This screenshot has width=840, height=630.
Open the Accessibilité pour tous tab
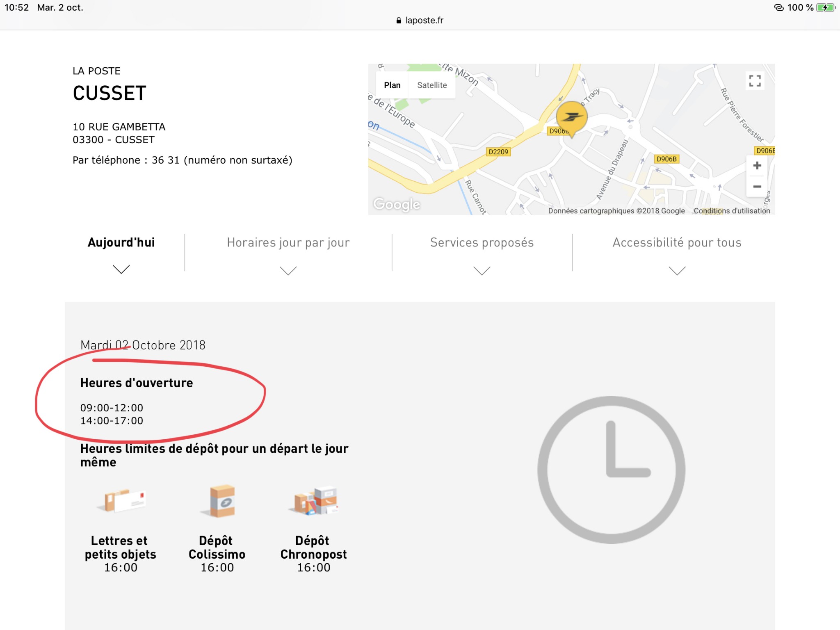pos(677,243)
